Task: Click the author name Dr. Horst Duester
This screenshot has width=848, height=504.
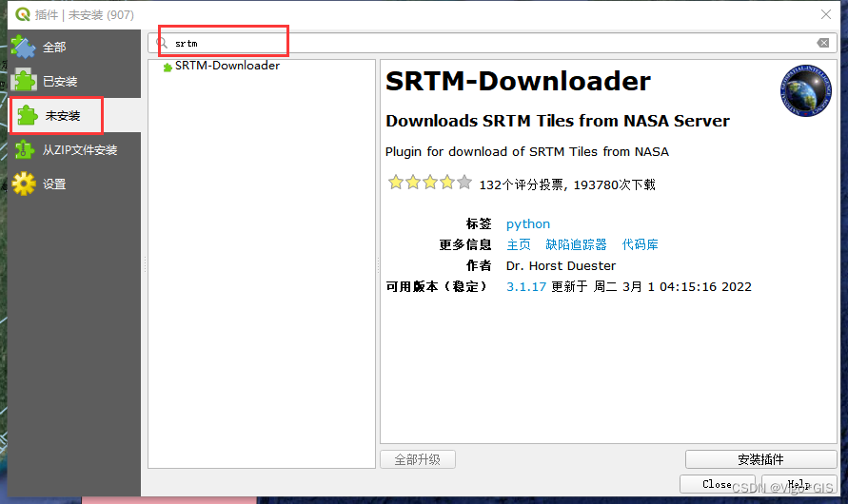Action: click(561, 265)
